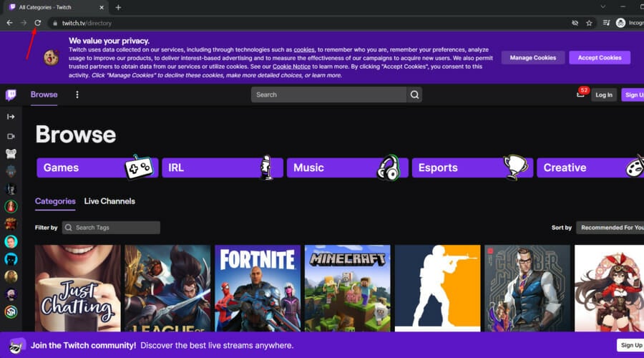
Task: Open the Incognito profile icon
Action: (620, 23)
